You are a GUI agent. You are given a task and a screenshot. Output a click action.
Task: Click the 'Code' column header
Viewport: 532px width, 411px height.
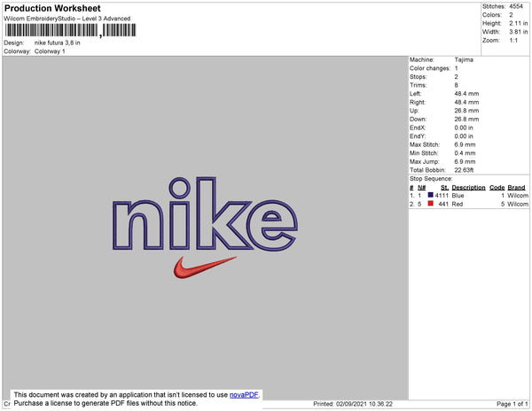(x=497, y=188)
